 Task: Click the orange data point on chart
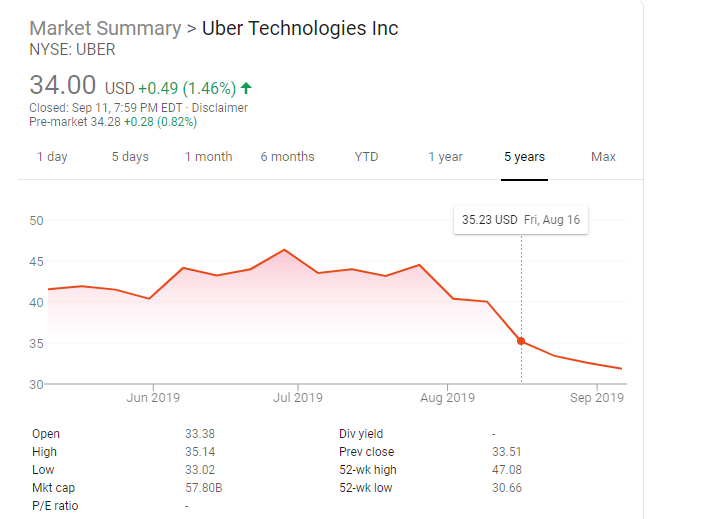click(521, 341)
